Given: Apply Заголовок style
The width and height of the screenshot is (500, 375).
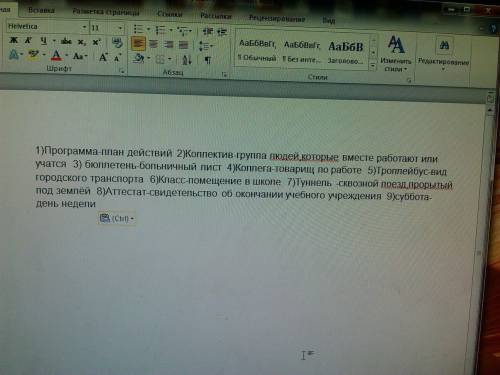Looking at the screenshot, I should [345, 53].
